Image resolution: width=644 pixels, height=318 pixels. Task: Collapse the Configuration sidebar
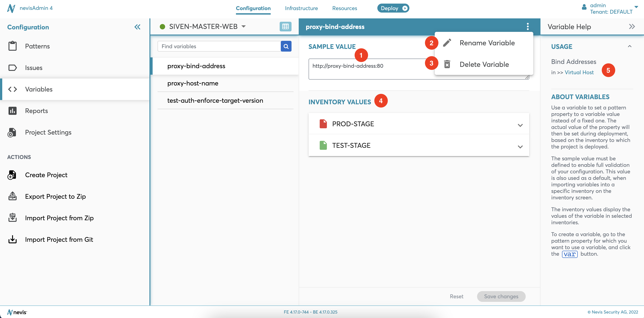137,27
